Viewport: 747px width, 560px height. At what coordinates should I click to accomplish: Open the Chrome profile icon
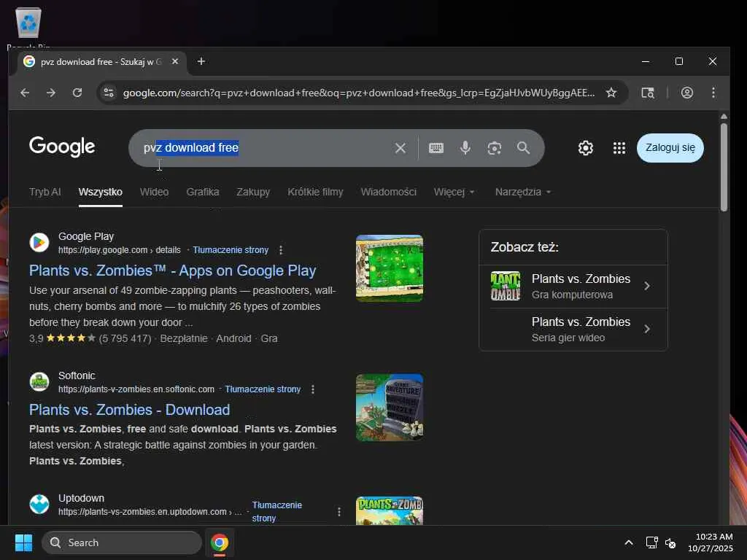coord(687,93)
